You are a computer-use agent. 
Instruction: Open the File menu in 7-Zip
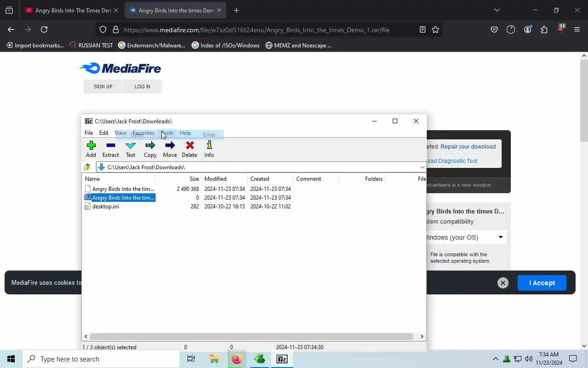89,133
